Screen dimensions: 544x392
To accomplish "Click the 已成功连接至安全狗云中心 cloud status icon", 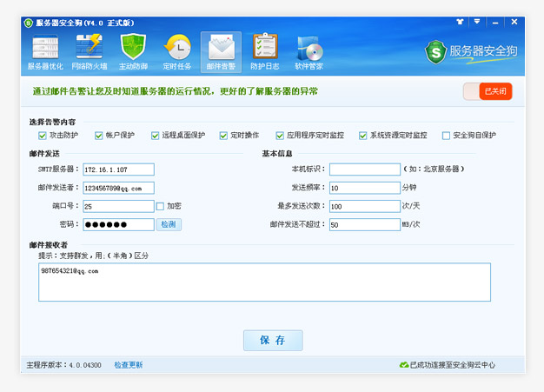I will tap(403, 365).
